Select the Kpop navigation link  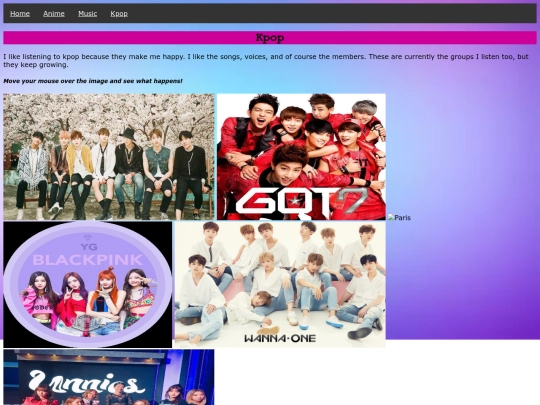coord(119,14)
